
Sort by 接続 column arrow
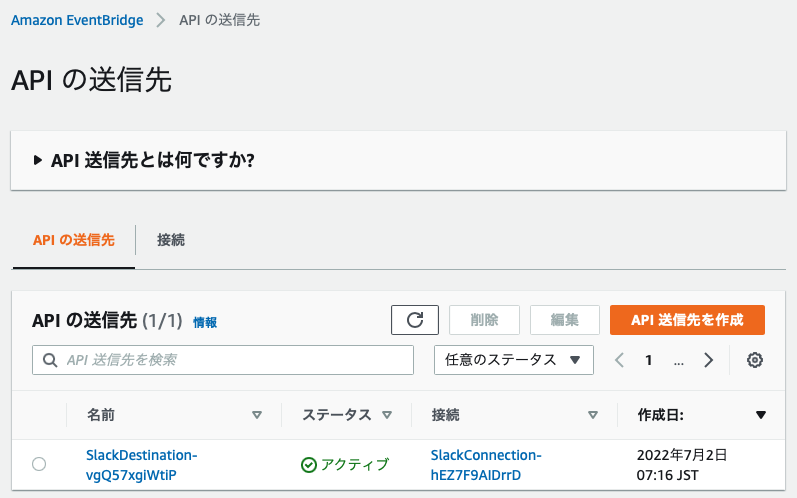click(593, 415)
